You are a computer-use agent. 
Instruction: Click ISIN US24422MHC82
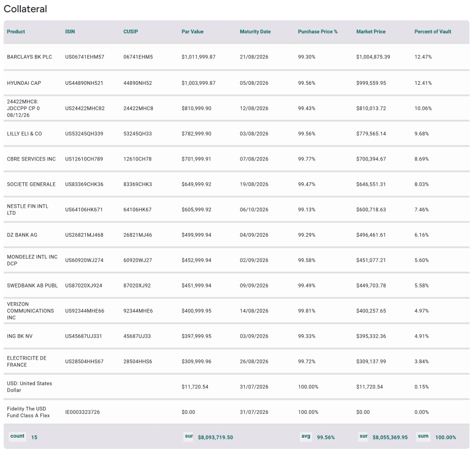coord(85,109)
